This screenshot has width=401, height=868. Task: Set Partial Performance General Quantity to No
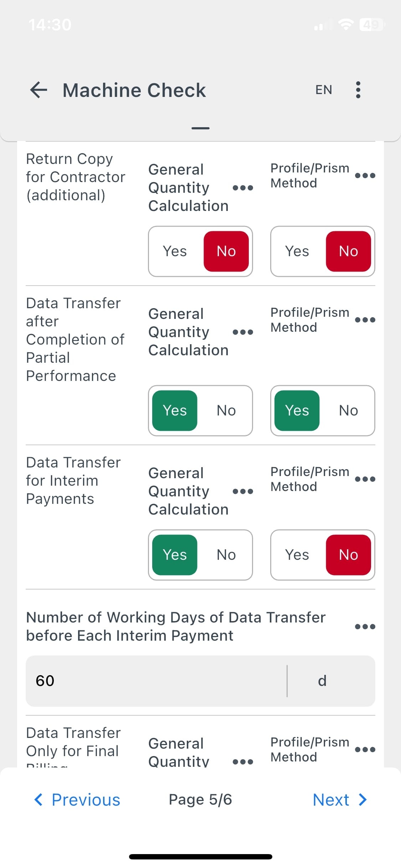point(226,410)
